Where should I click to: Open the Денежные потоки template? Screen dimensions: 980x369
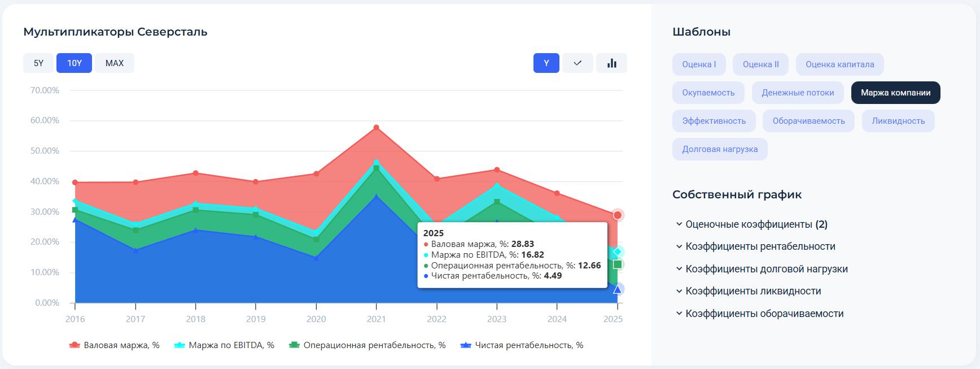[797, 93]
